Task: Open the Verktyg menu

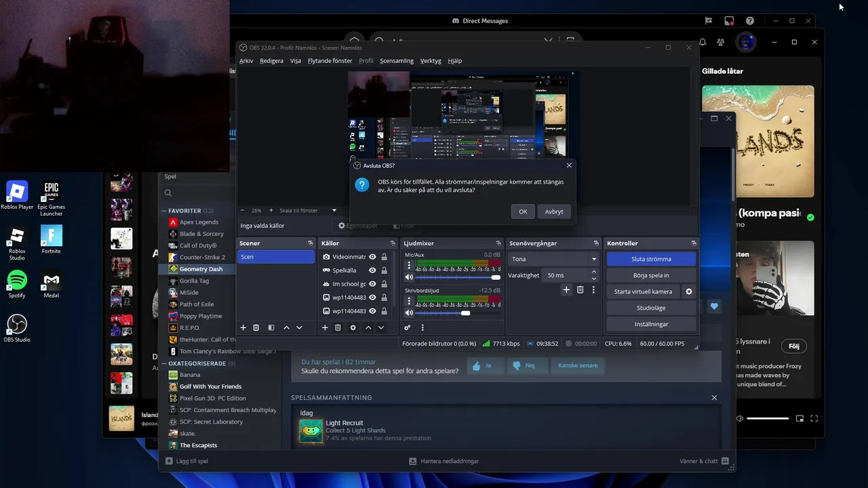Action: pos(431,60)
